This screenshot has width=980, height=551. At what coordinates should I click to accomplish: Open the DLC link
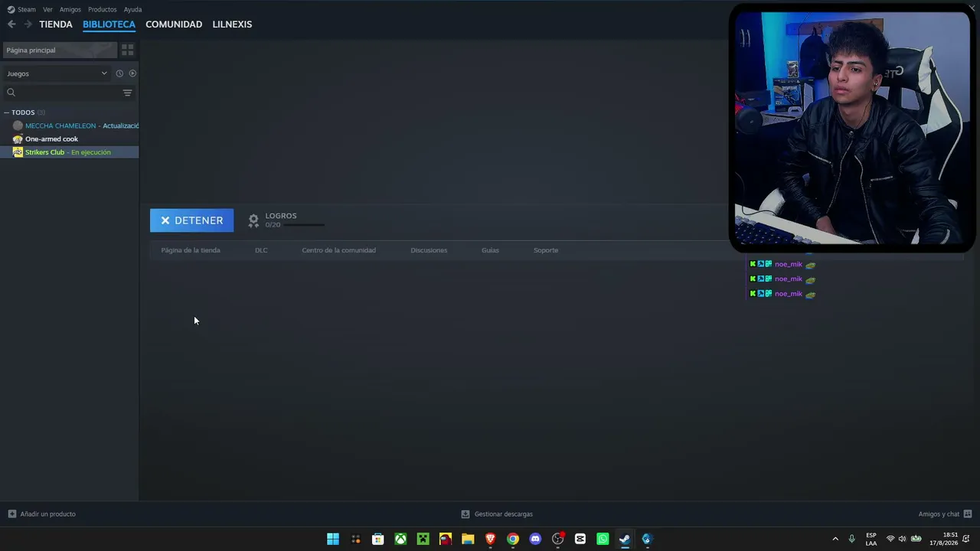pos(261,250)
